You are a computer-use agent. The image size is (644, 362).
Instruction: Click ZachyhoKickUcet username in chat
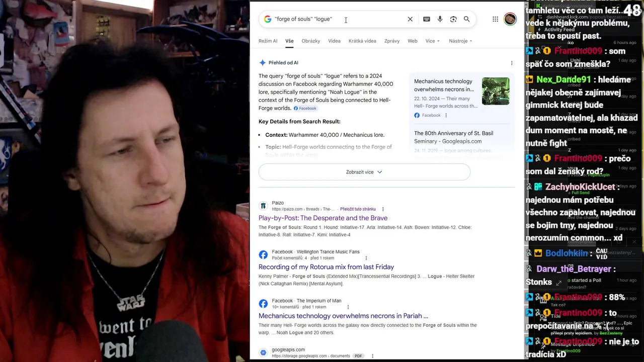[580, 187]
